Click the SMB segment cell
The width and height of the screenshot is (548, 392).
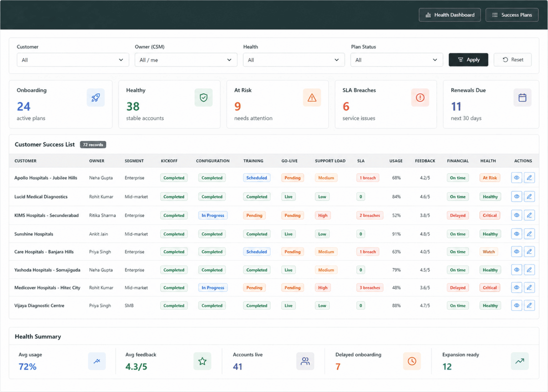click(x=129, y=306)
